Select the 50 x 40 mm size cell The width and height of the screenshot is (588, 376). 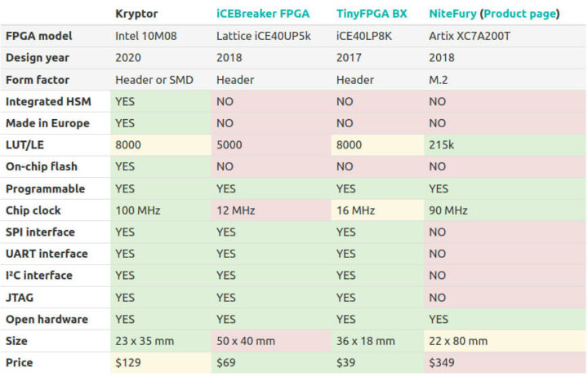click(x=271, y=341)
